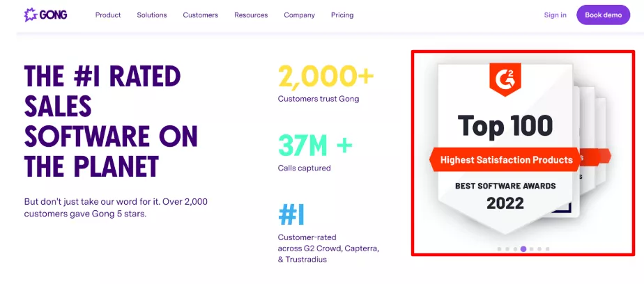
Task: Select the sixth carousel dot
Action: tap(539, 248)
